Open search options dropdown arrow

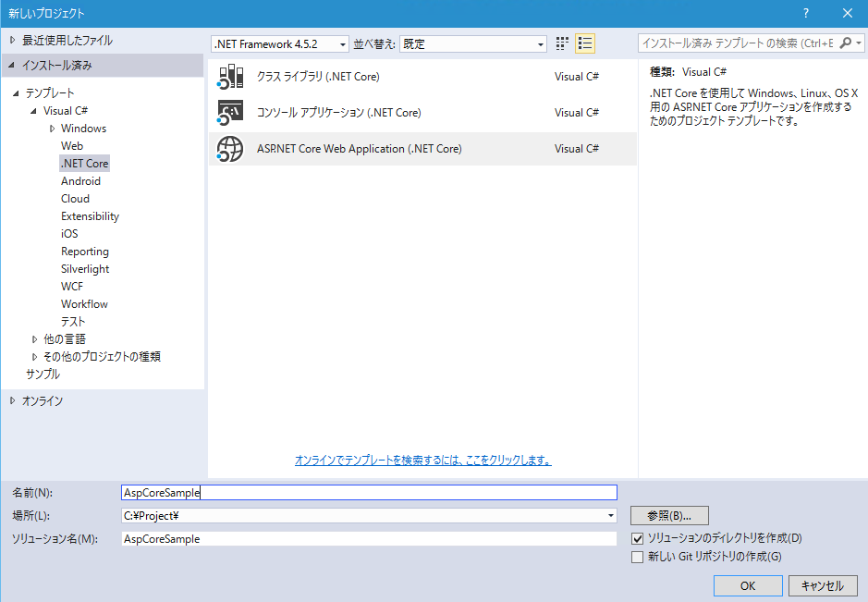coord(859,43)
